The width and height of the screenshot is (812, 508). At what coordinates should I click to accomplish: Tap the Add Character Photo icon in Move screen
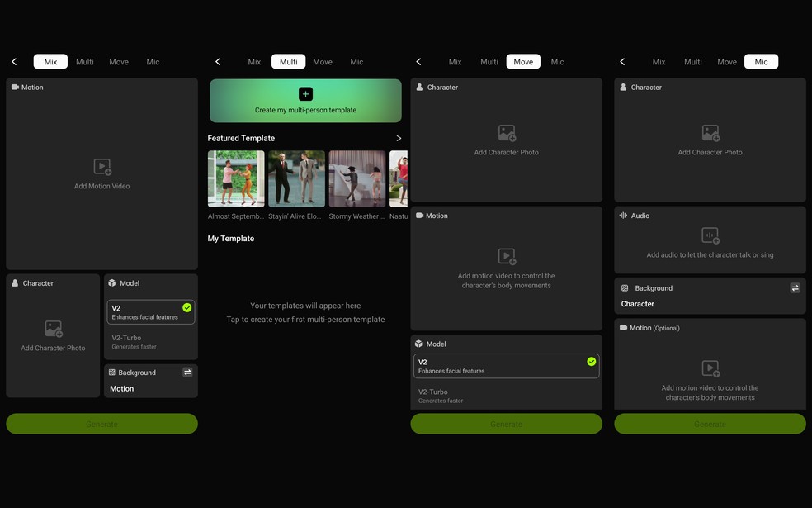(x=507, y=133)
